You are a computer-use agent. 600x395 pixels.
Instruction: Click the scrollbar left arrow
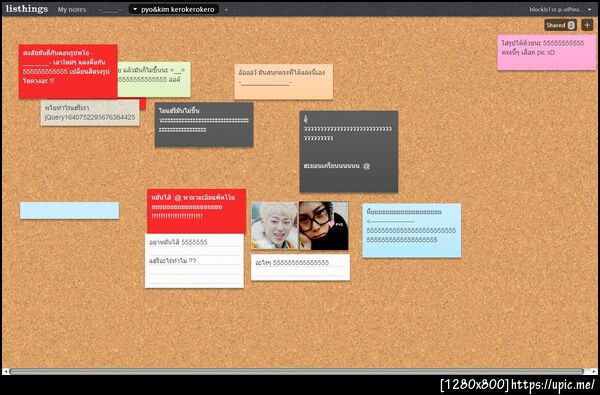coord(5,371)
